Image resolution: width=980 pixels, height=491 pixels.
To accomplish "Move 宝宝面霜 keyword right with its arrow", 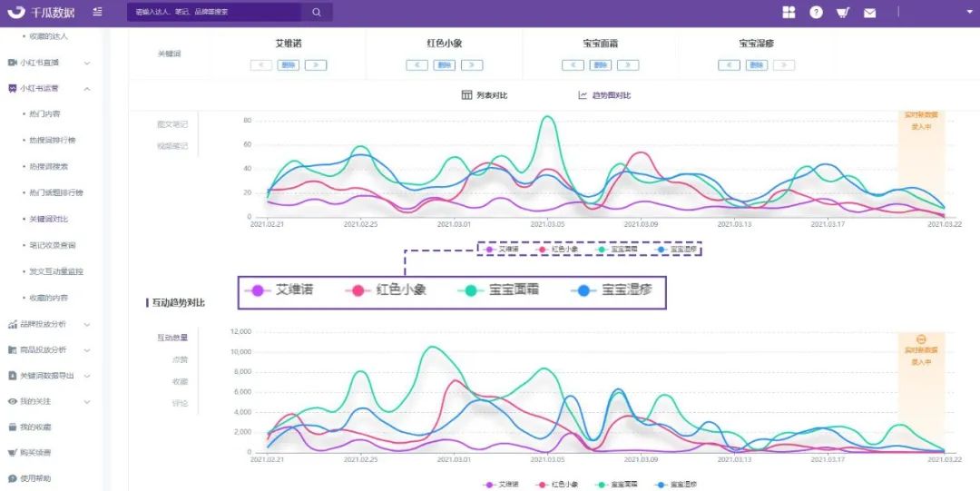I will [x=628, y=65].
